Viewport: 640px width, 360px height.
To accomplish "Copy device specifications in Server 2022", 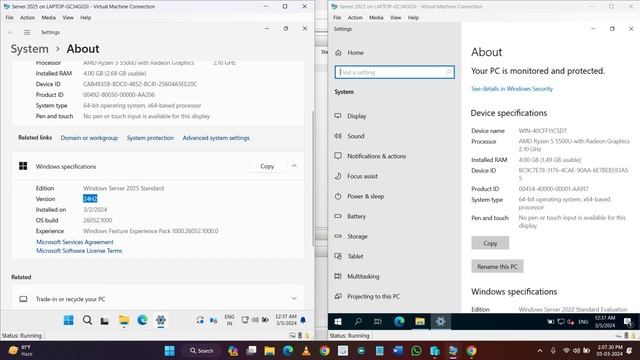I will [490, 243].
